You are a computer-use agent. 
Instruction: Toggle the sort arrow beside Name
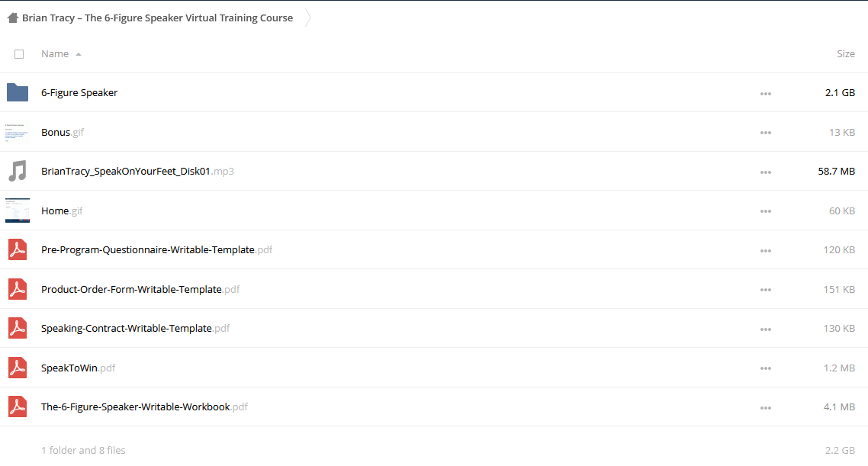click(x=79, y=54)
